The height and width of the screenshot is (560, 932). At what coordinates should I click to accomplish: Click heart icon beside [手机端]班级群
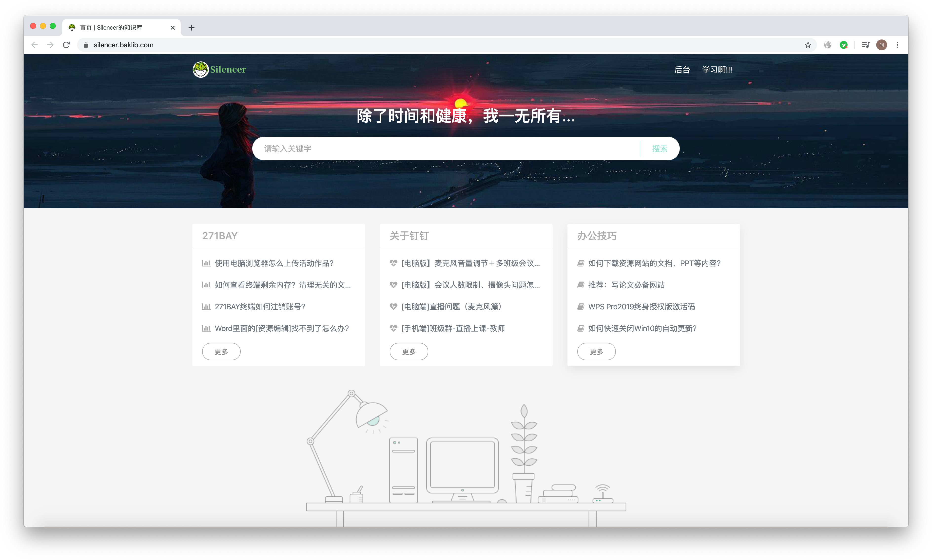[x=393, y=328]
